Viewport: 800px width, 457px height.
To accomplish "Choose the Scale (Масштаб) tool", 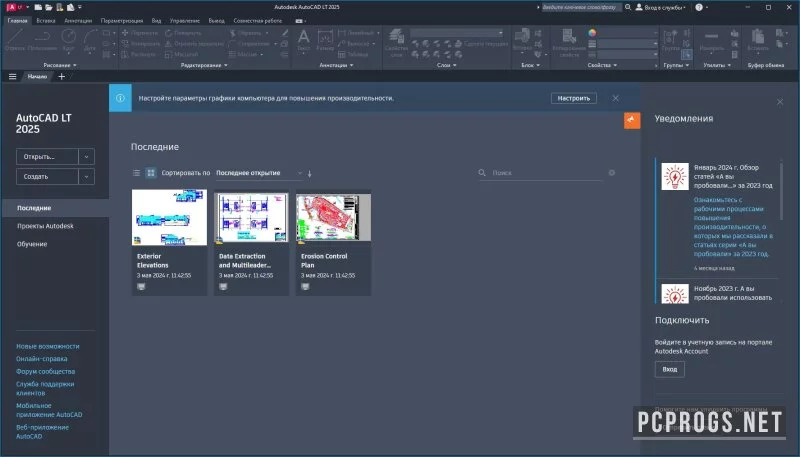I will [x=181, y=54].
